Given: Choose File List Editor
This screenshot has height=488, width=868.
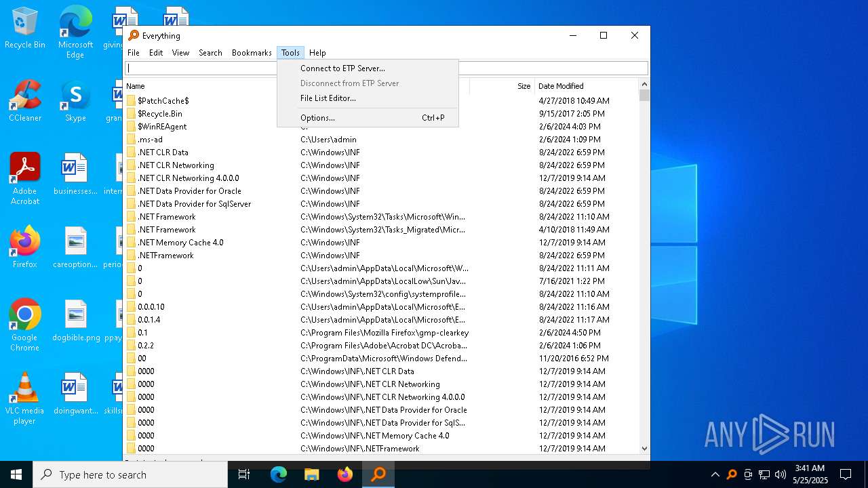Looking at the screenshot, I should pyautogui.click(x=368, y=98).
